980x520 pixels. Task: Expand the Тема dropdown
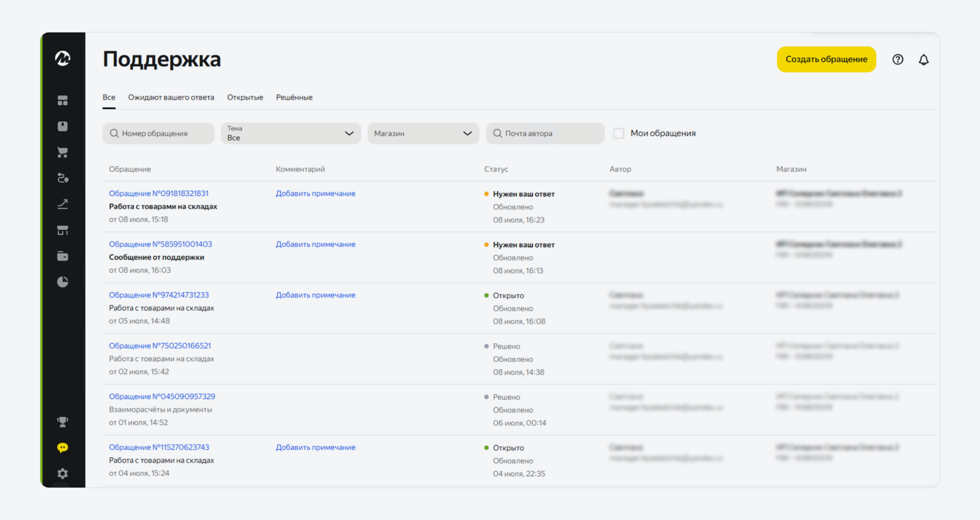291,133
